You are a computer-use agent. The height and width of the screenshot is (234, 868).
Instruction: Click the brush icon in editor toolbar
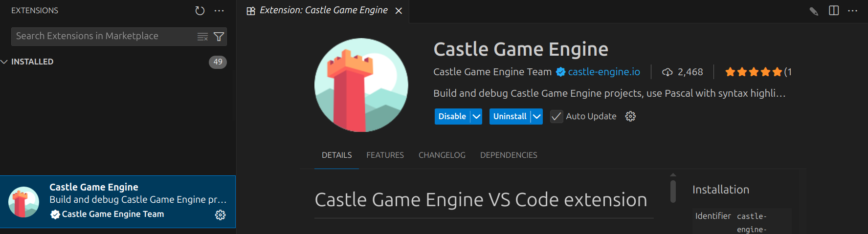[x=814, y=11]
